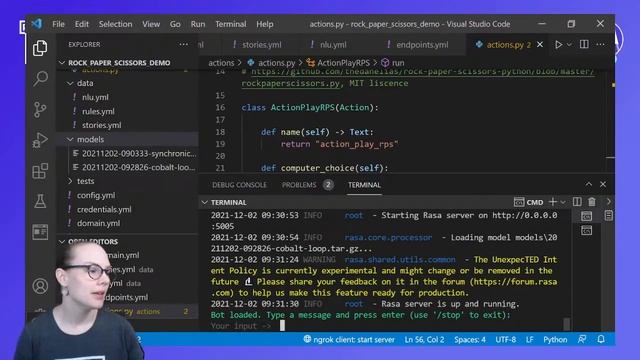Switch to the Debug Console panel tab
Screen dimensions: 640x360
[x=239, y=185]
